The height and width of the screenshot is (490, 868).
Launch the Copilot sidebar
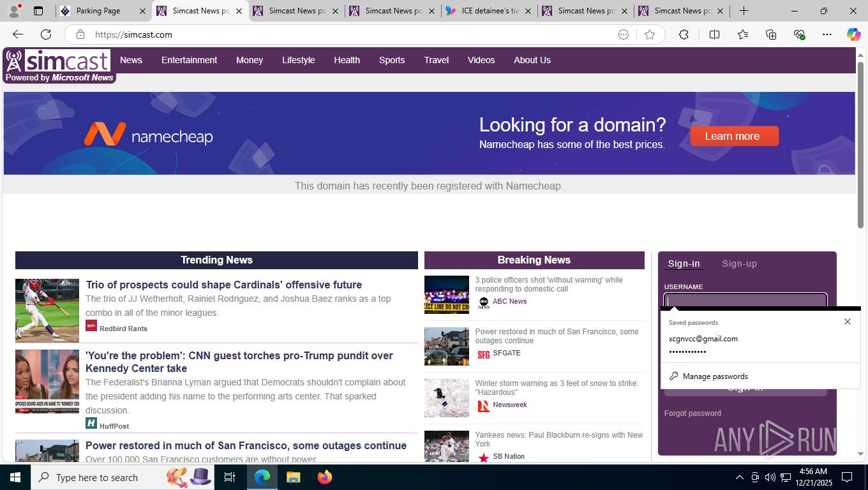[x=854, y=34]
